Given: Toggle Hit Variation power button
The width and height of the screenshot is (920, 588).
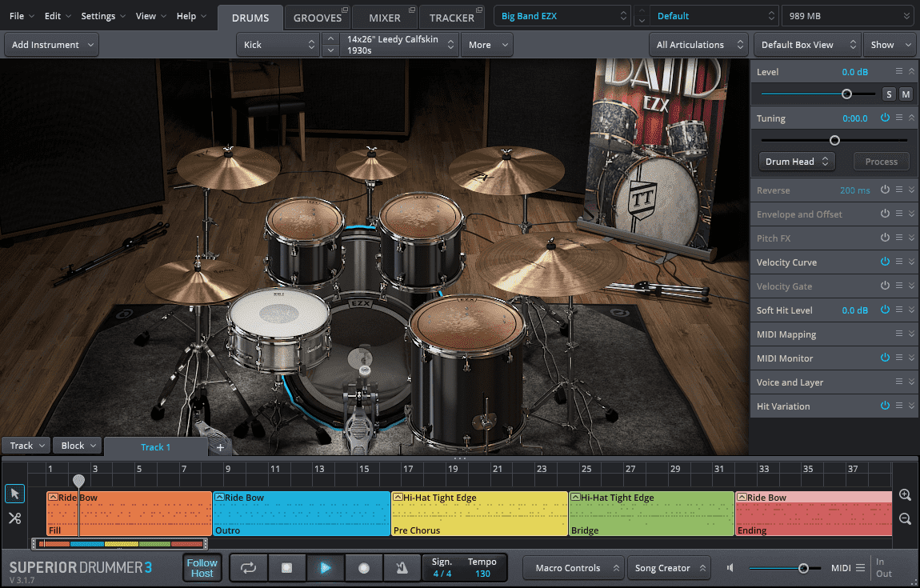Looking at the screenshot, I should point(885,406).
